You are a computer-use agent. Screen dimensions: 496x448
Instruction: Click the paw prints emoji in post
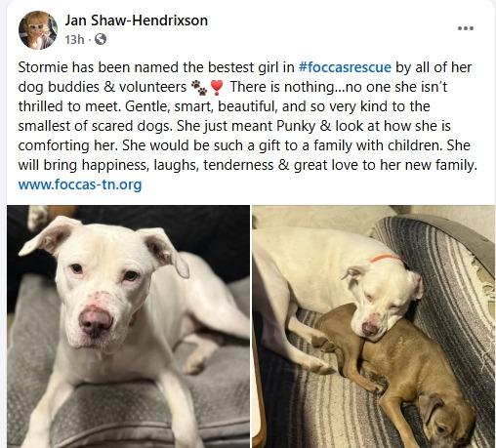coord(199,88)
